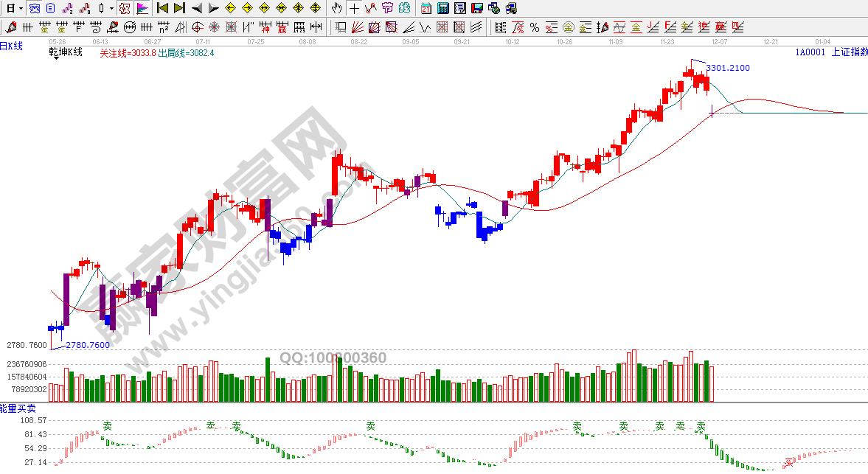Open the calculator tool
This screenshot has height=474, width=868.
pos(443,9)
